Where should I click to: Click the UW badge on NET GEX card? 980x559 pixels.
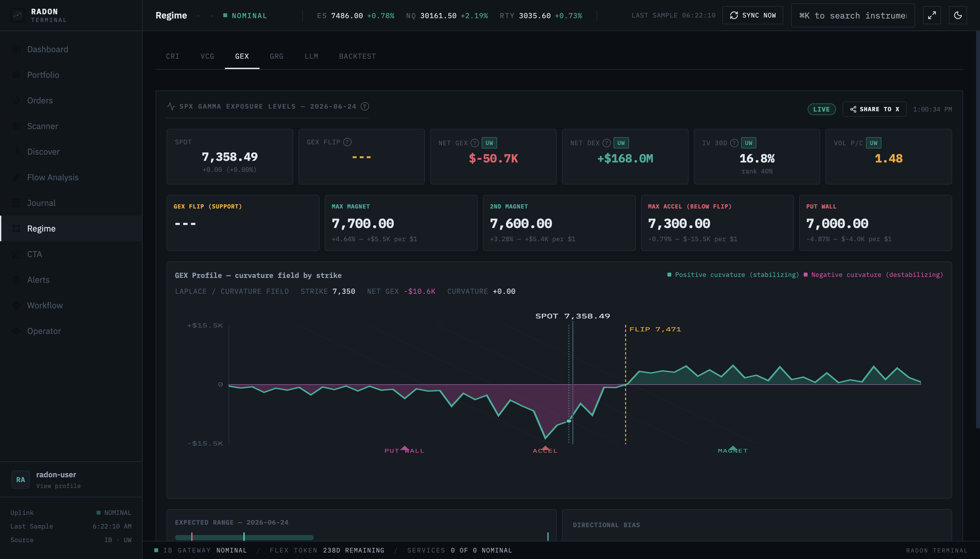pos(489,143)
